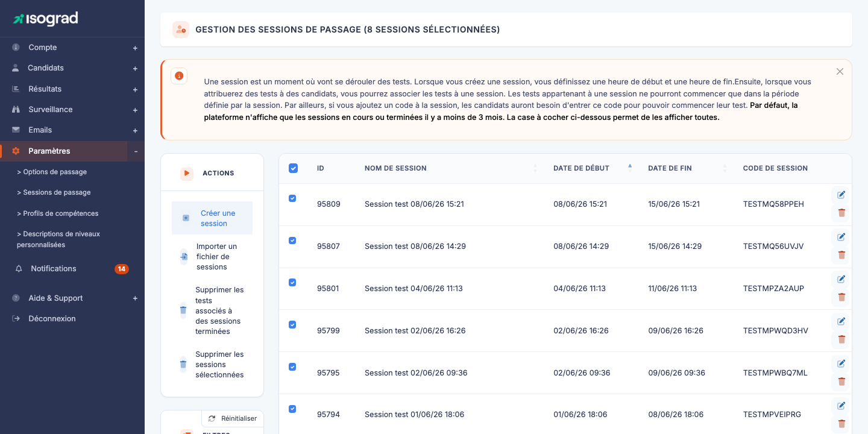Viewport: 868px width, 434px height.
Task: Edit session 95794 with pencil icon
Action: 841,406
